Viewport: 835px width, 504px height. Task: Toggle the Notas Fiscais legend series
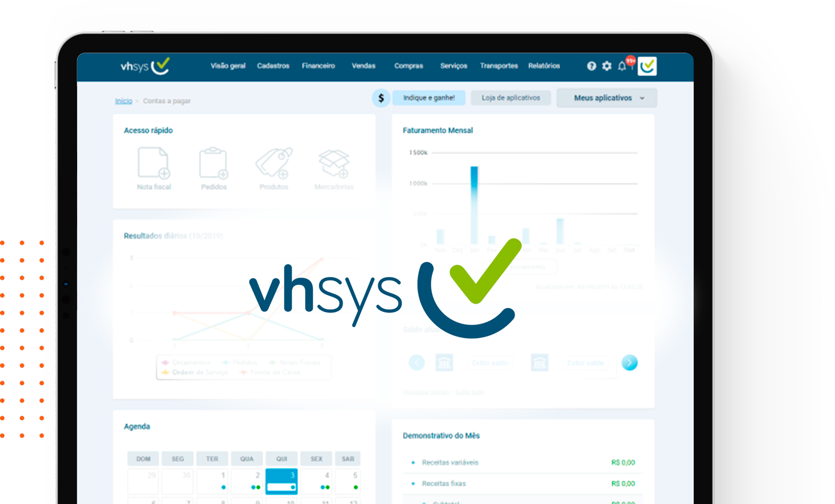click(x=295, y=362)
